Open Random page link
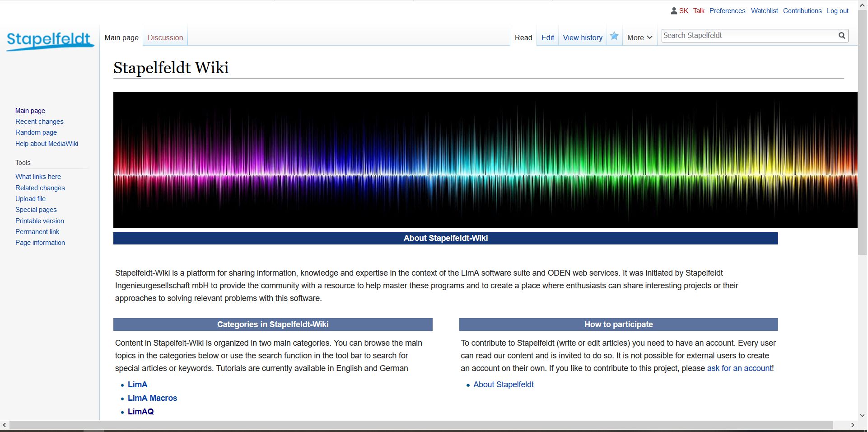868x432 pixels. (36, 132)
